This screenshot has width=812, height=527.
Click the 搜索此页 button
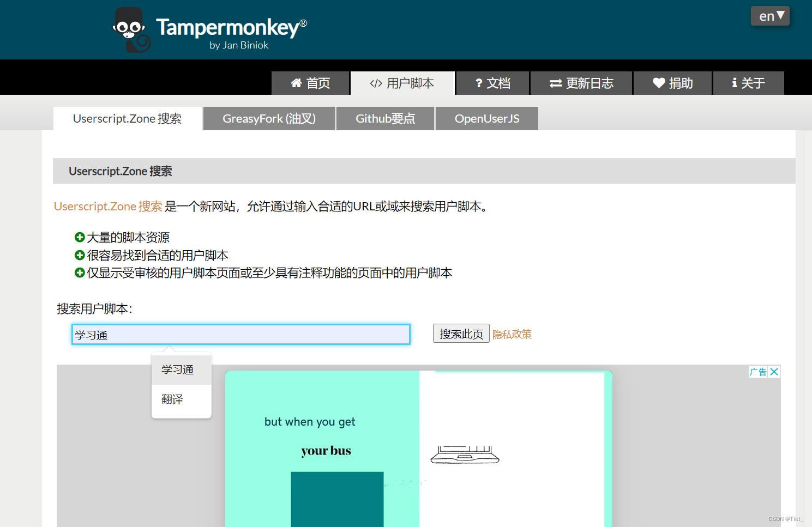click(x=461, y=334)
